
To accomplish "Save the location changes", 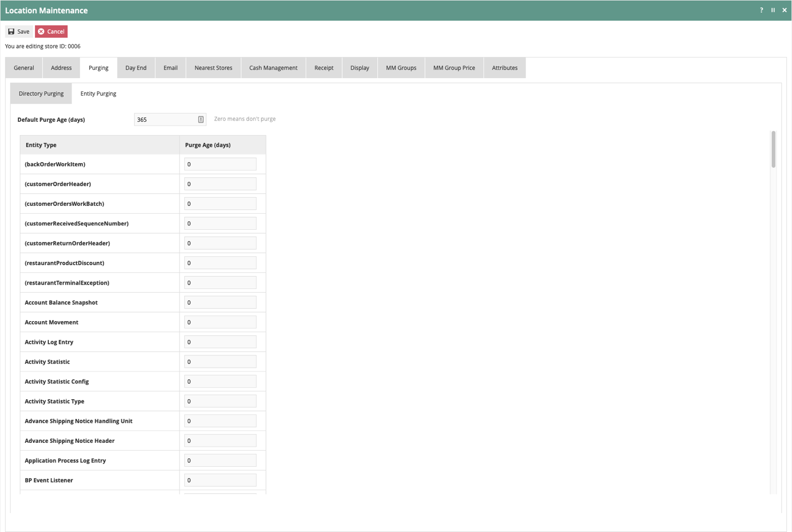I will point(19,32).
